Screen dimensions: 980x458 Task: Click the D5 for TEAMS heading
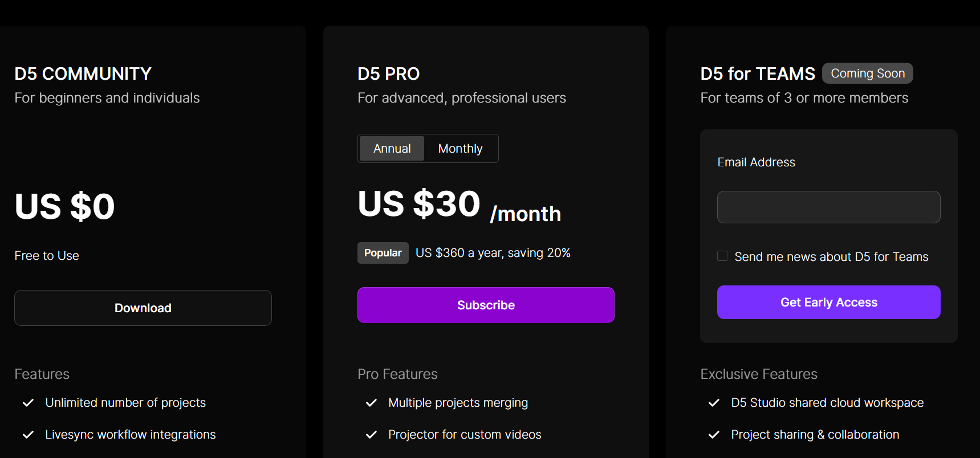coord(758,74)
